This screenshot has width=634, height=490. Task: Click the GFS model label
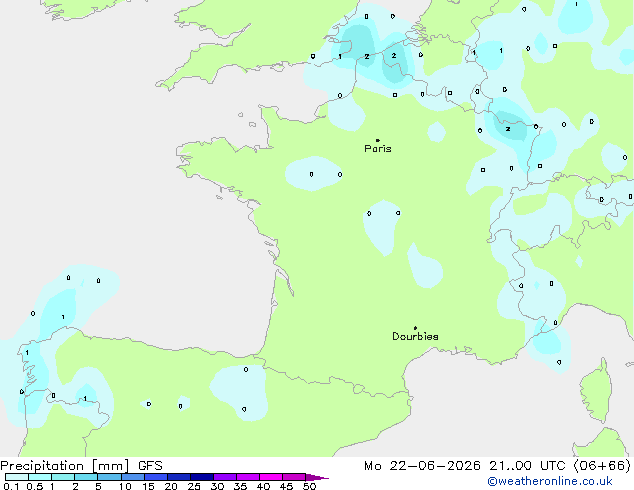(x=150, y=466)
